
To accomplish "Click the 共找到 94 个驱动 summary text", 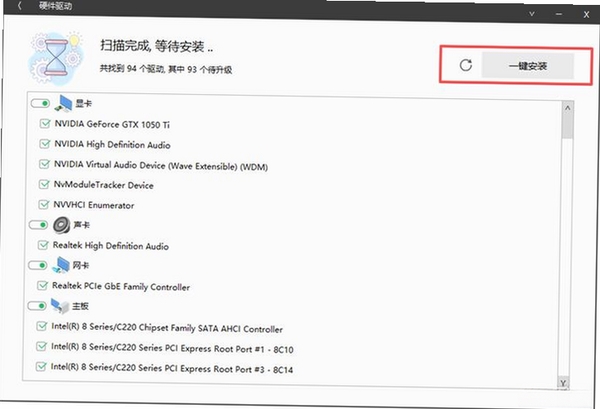I will click(x=166, y=69).
